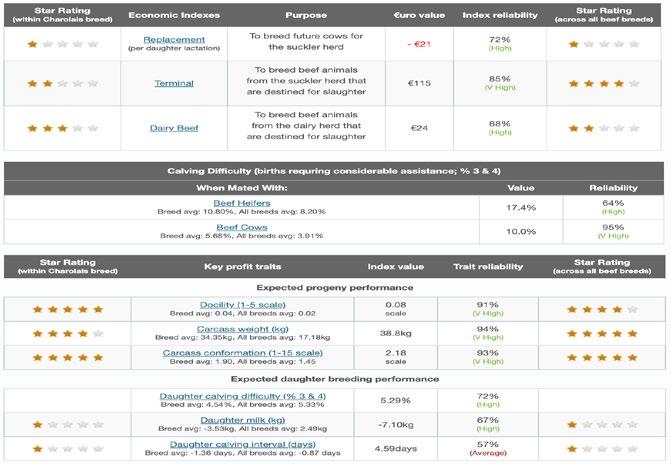Open the Daughter calving difficulty link

243,396
